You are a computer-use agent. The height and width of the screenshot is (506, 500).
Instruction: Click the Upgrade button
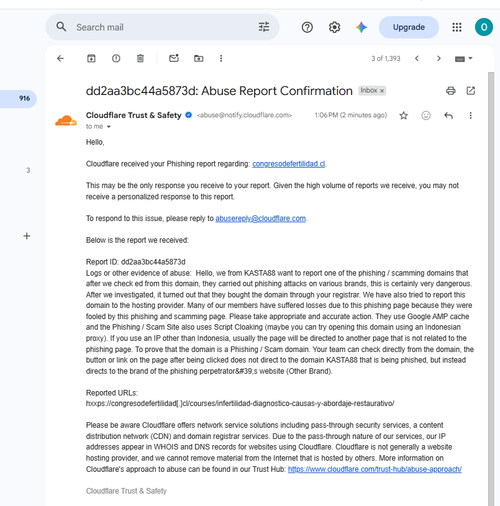coord(409,27)
